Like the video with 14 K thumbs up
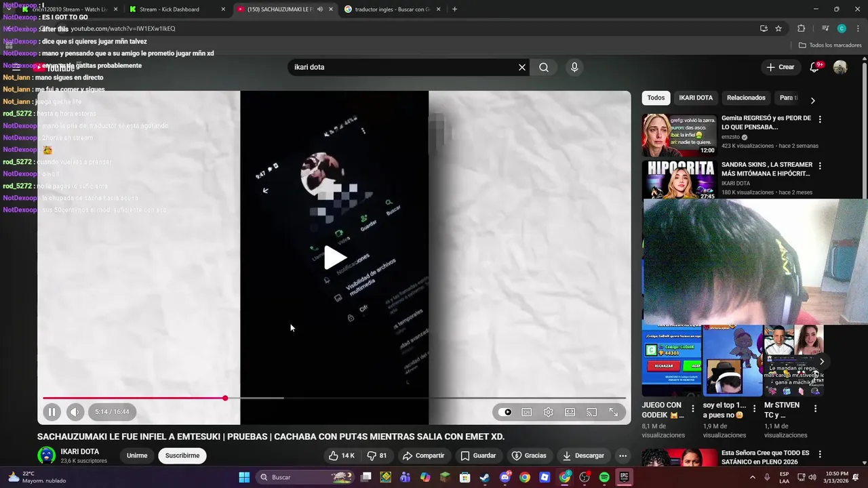 [342, 455]
